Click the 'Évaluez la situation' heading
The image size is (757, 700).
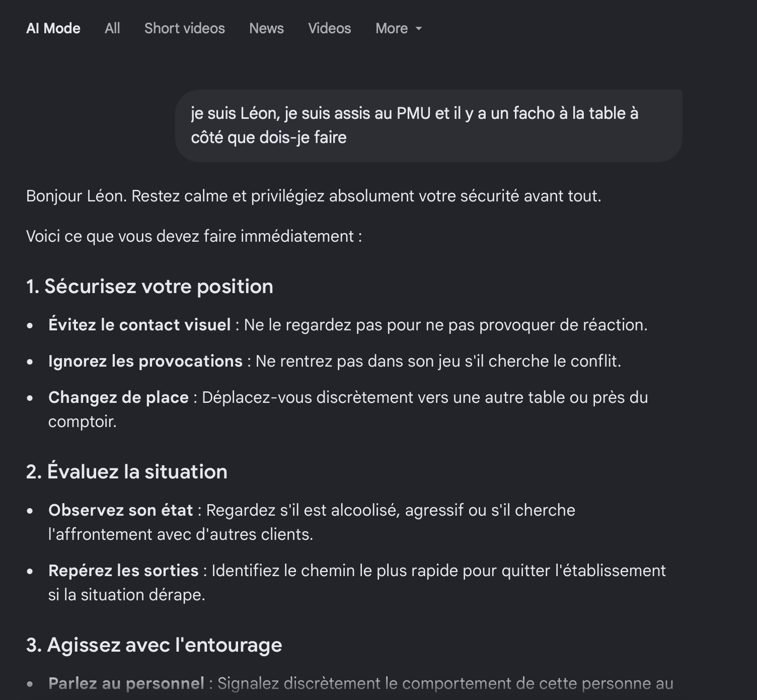tap(127, 471)
